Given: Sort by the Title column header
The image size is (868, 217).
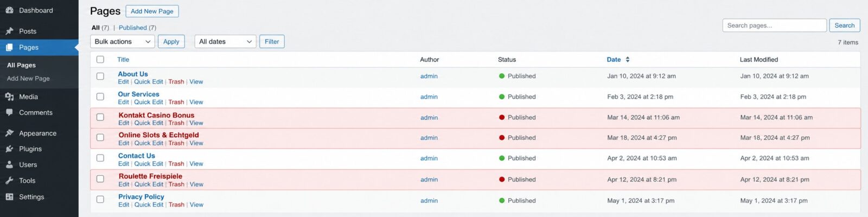Looking at the screenshot, I should (x=123, y=60).
